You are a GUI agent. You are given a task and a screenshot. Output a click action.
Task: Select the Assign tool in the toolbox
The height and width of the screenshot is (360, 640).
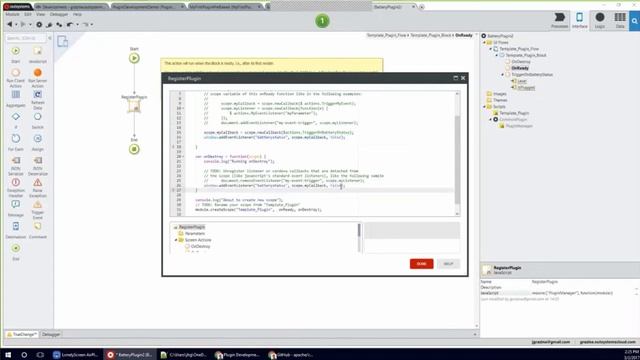point(38,142)
